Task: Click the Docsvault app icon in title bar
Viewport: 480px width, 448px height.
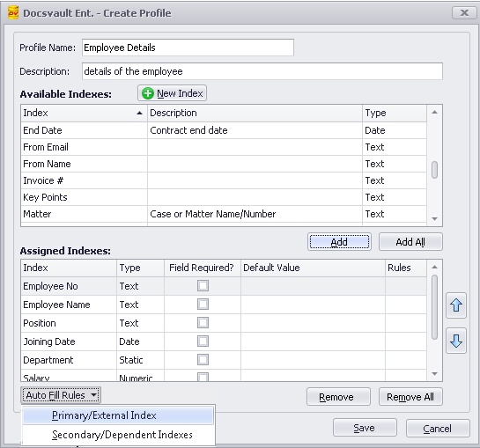Action: click(x=13, y=13)
